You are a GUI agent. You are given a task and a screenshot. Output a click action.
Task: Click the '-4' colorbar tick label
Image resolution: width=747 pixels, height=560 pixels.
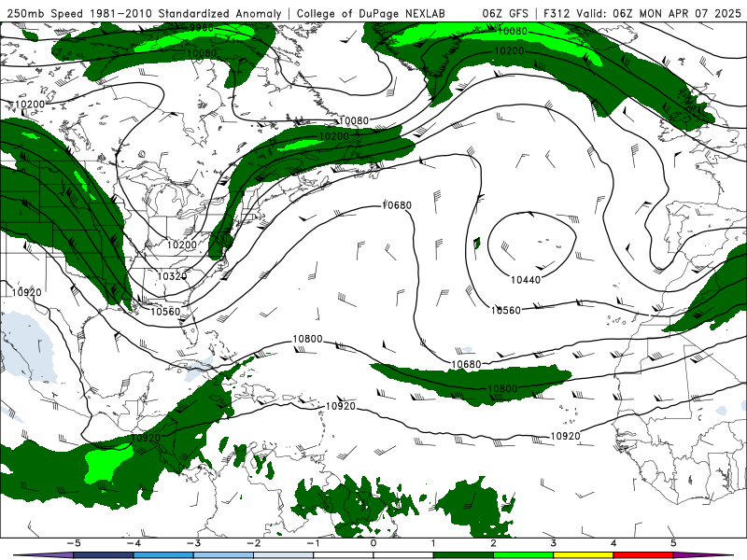(x=134, y=543)
